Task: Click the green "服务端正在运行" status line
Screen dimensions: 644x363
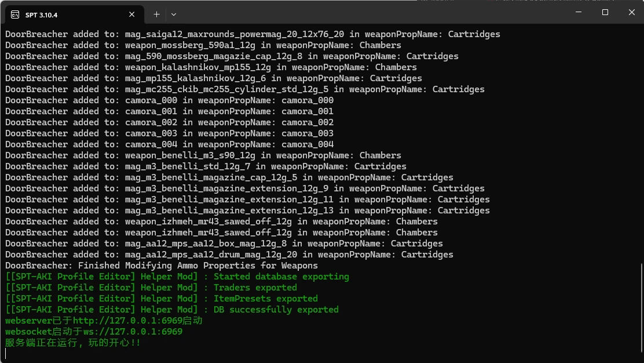Action: 73,343
